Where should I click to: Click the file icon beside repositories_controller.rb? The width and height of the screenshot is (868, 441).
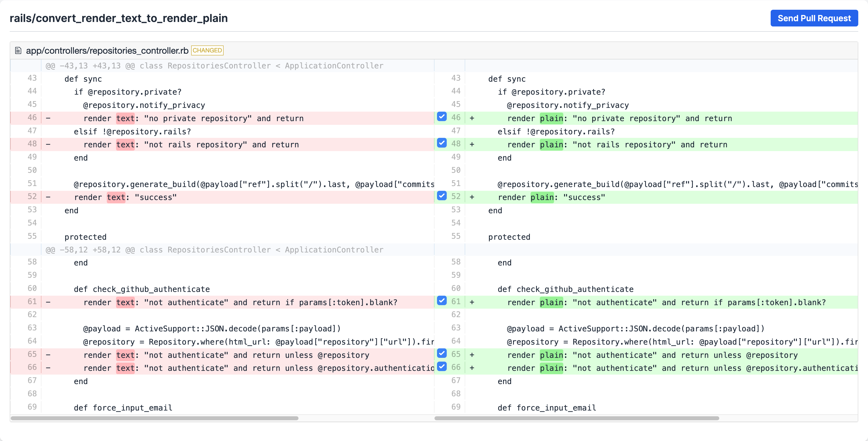point(18,51)
